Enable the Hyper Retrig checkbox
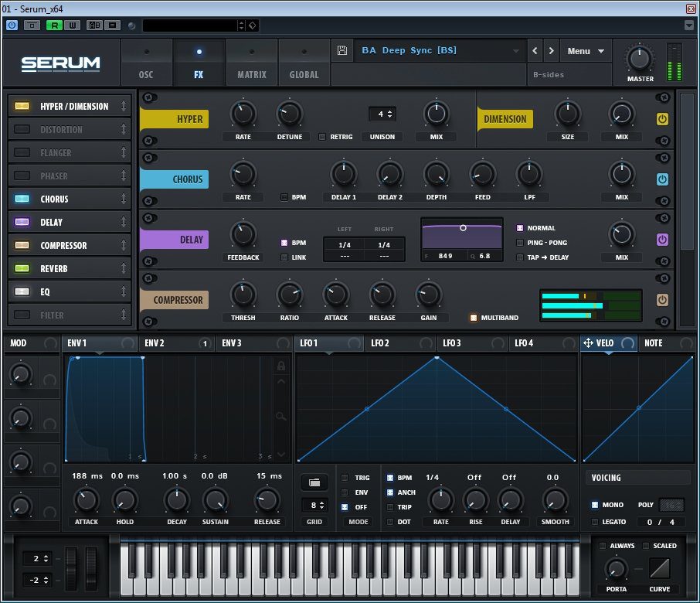 pyautogui.click(x=322, y=137)
